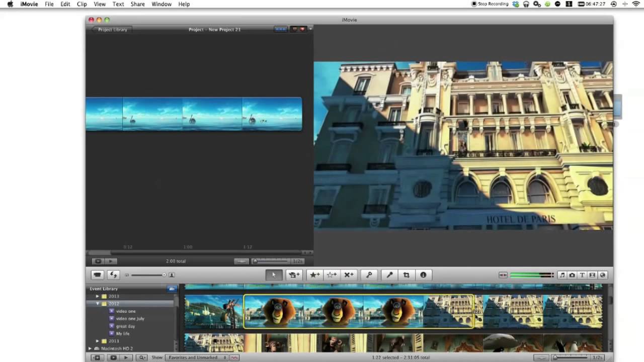Mark selection as favorite (black star)
The width and height of the screenshot is (644, 362).
tap(315, 275)
